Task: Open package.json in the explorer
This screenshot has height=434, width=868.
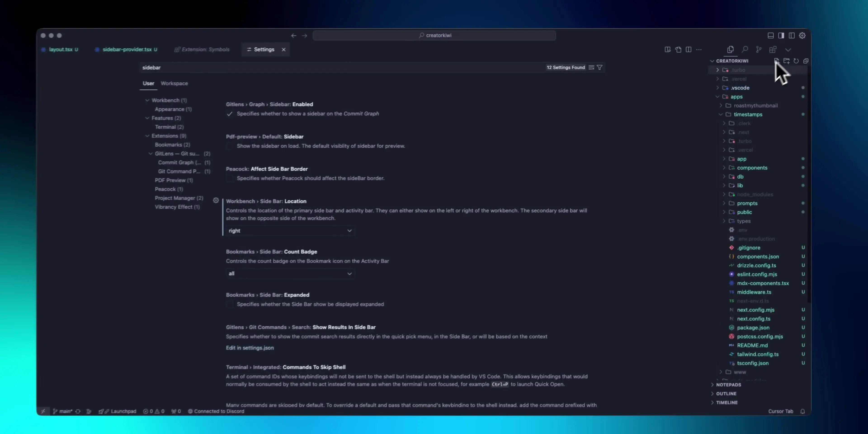Action: 753,328
